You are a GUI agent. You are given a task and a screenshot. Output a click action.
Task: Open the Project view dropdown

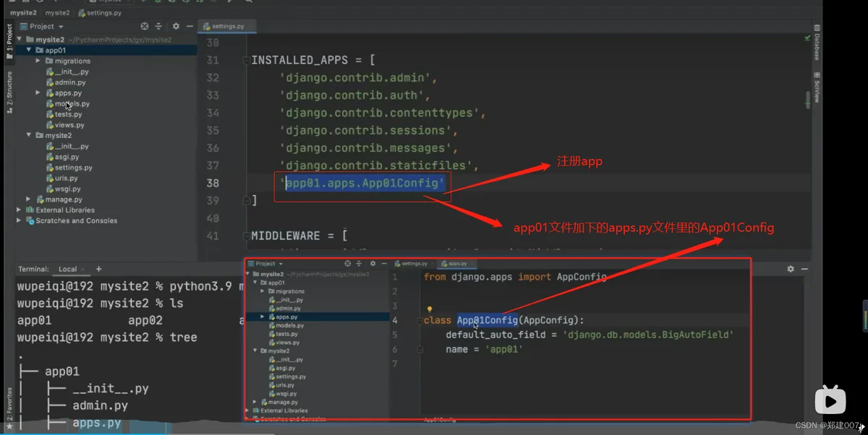43,26
